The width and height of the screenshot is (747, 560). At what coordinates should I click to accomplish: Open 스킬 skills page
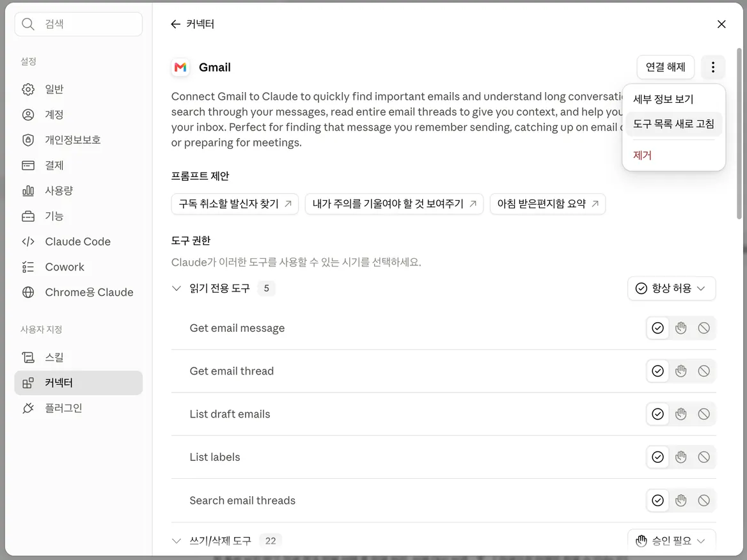click(79, 357)
